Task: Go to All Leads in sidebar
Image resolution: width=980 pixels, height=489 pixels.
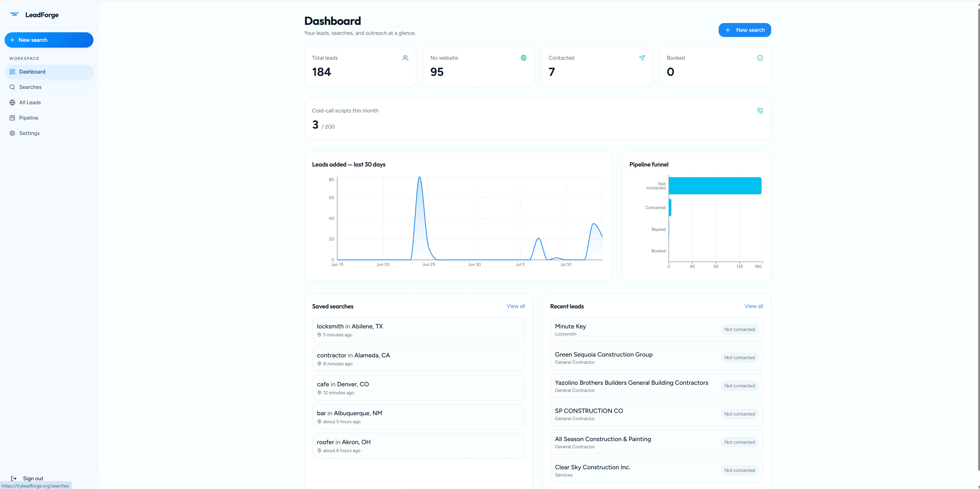Action: [x=49, y=102]
